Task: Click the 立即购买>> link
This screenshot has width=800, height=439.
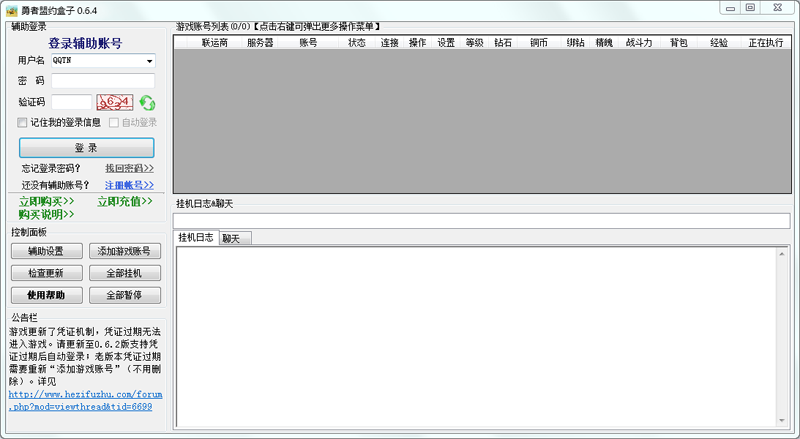Action: [46, 202]
